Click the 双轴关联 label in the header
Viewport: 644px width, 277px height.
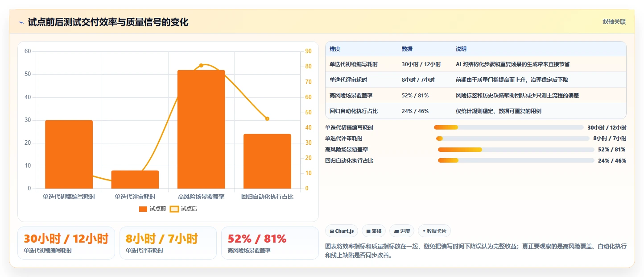coord(614,22)
